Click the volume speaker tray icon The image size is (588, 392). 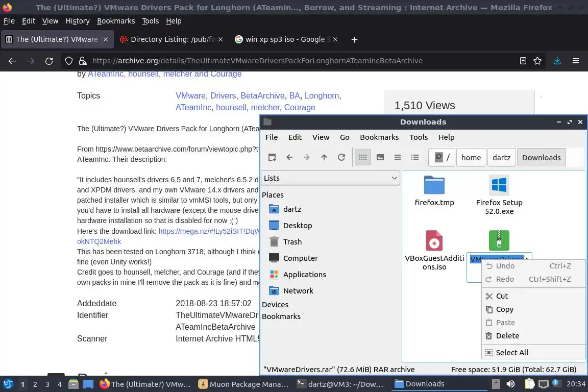[510, 384]
